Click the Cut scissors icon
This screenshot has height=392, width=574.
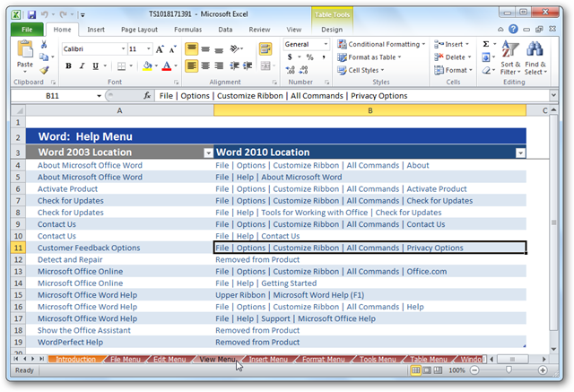pos(44,45)
